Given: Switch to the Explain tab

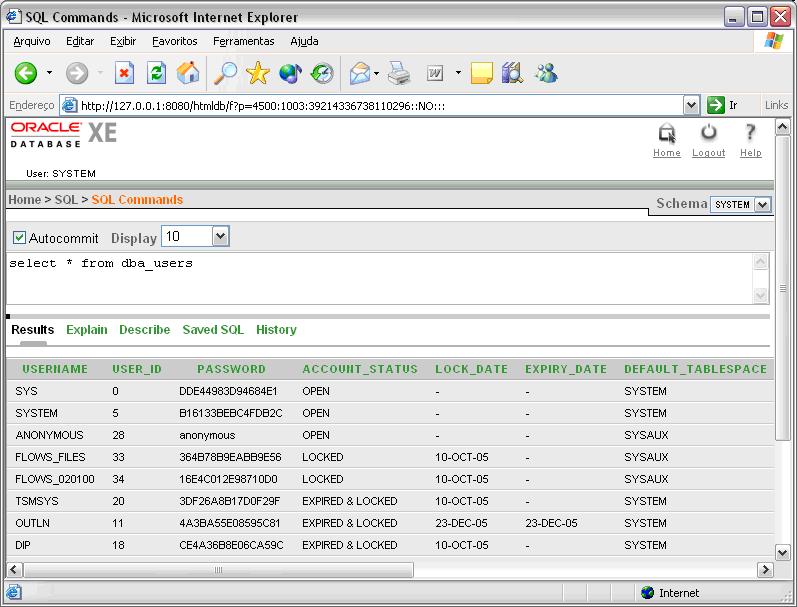Looking at the screenshot, I should 86,330.
